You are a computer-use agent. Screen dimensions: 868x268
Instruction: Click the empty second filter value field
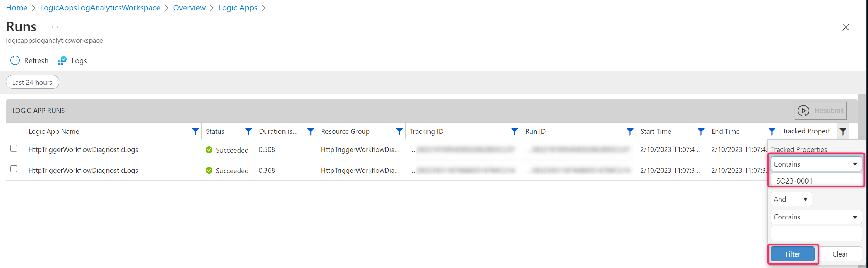pos(816,234)
